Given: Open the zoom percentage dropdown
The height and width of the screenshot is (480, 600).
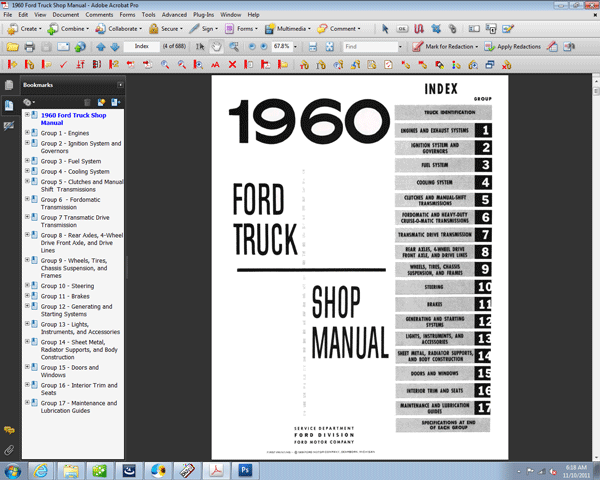Looking at the screenshot, I should 295,47.
